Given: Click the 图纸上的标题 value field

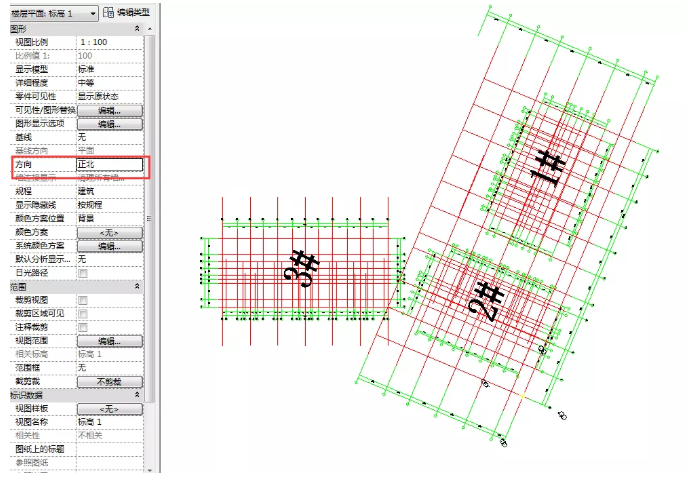Looking at the screenshot, I should (x=110, y=449).
